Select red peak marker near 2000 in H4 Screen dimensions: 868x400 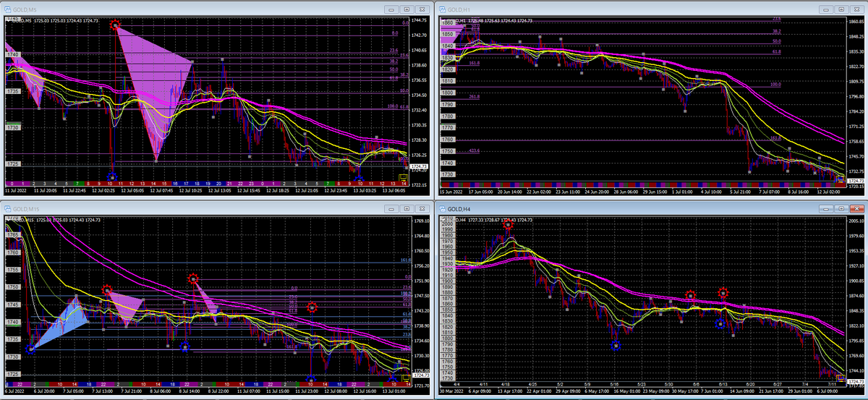click(509, 224)
